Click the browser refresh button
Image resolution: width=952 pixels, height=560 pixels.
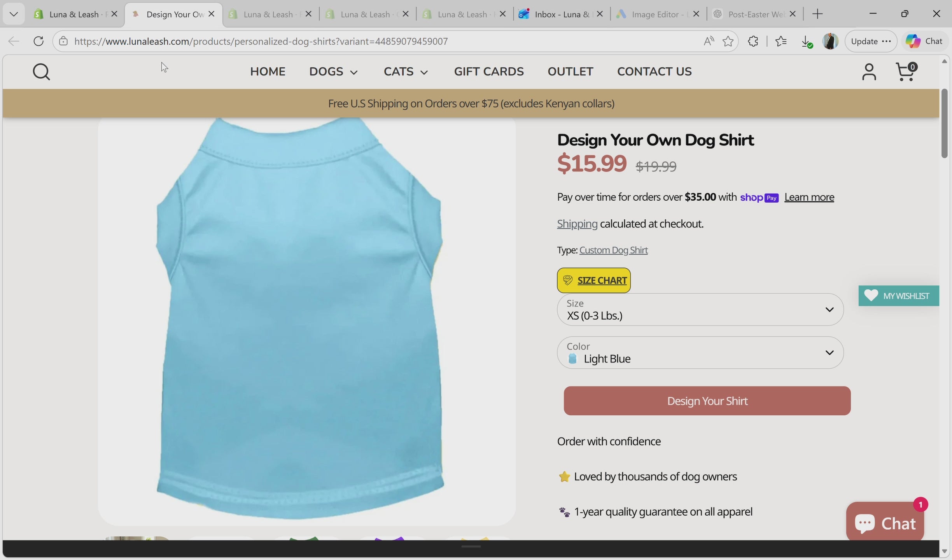pyautogui.click(x=38, y=41)
